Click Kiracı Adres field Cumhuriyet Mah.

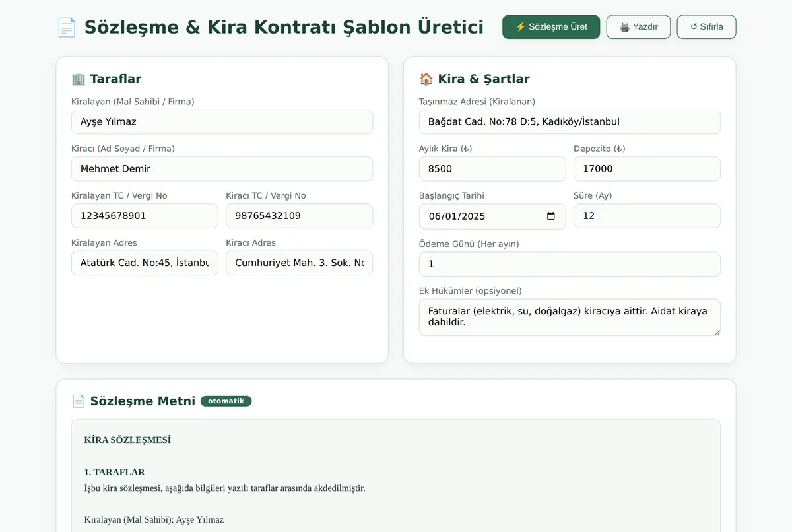[x=299, y=263]
